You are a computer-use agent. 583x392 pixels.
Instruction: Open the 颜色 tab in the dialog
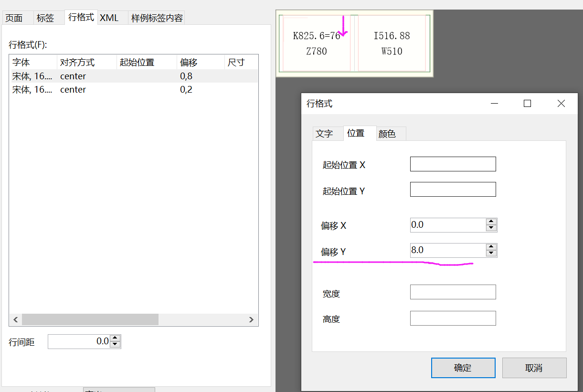tap(390, 134)
